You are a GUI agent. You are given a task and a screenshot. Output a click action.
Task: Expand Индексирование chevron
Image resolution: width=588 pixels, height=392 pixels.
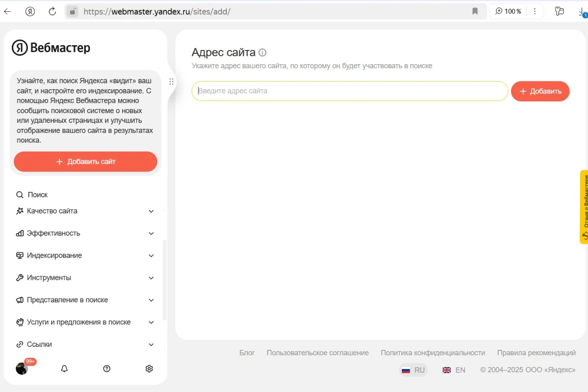click(151, 256)
